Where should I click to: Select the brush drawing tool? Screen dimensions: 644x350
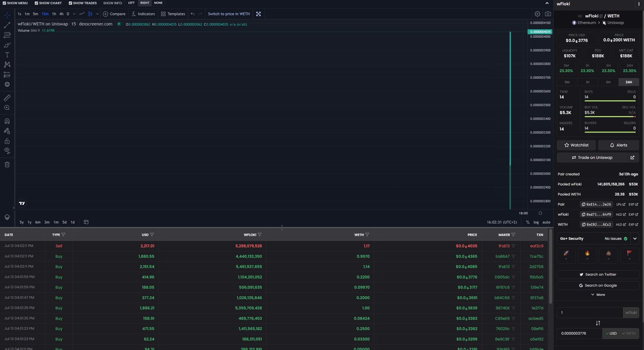(x=7, y=45)
